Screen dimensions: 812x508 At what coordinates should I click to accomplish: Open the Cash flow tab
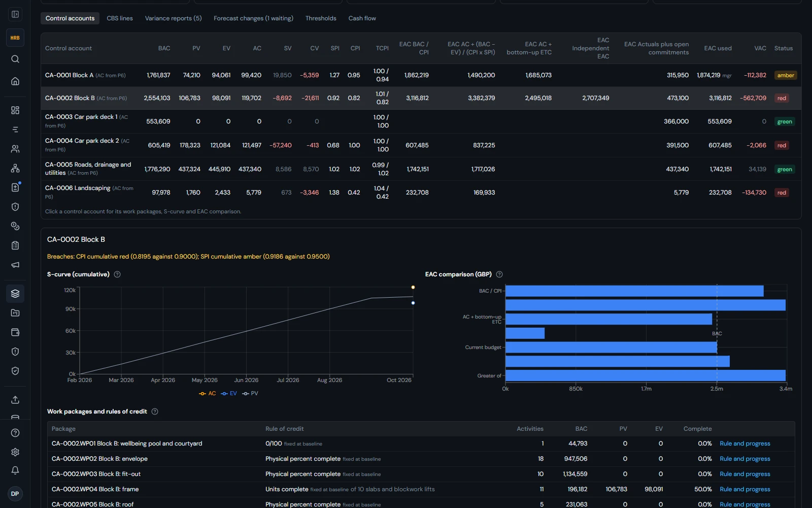tap(362, 18)
